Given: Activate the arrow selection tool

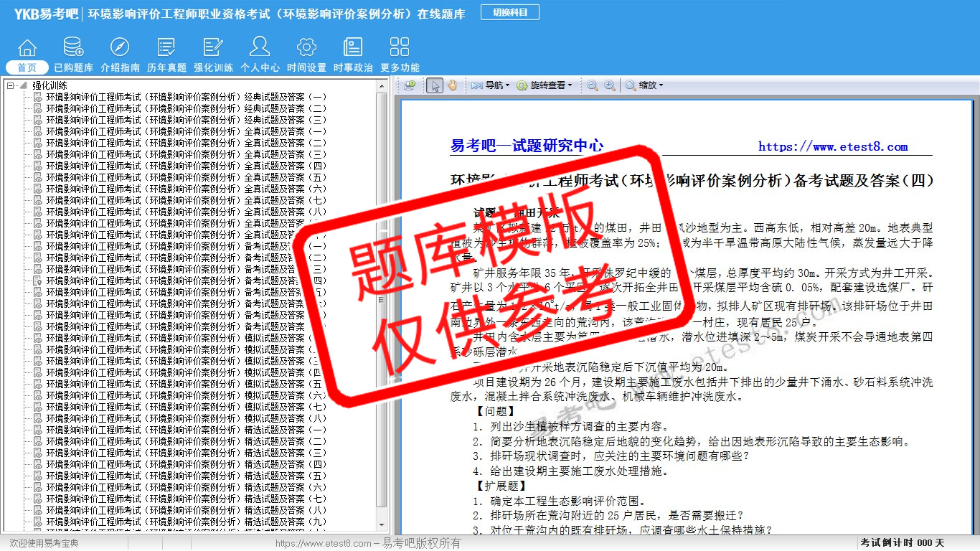Looking at the screenshot, I should [434, 85].
